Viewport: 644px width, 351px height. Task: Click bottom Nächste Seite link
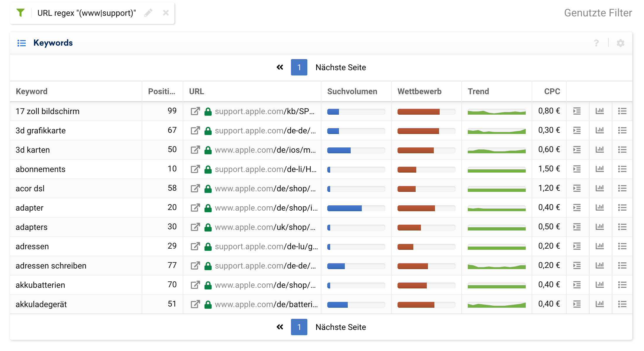pos(341,327)
